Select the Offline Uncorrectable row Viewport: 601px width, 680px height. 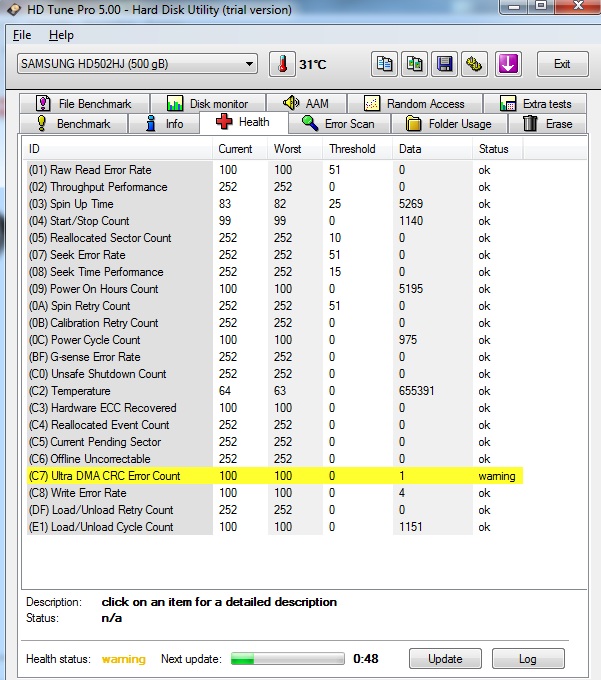pos(275,459)
